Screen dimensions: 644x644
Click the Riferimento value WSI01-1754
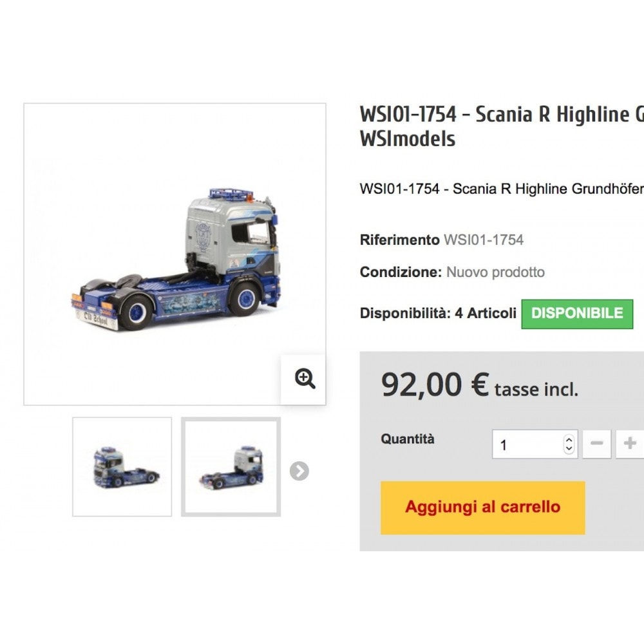pyautogui.click(x=484, y=240)
